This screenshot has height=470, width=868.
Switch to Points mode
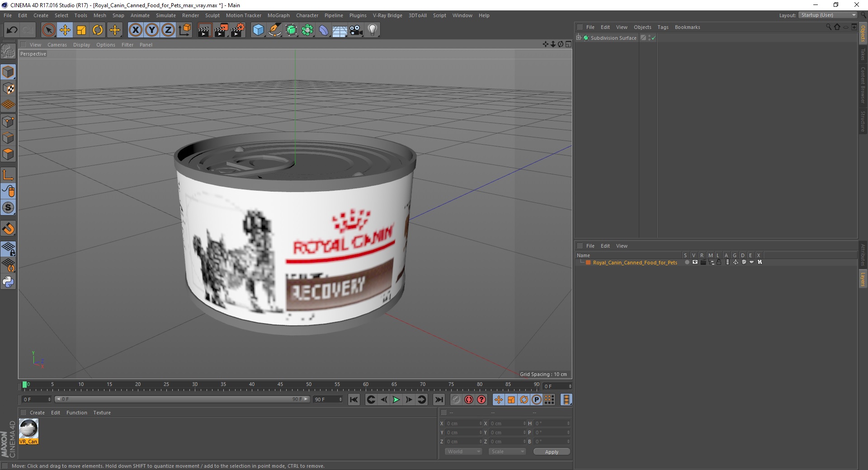(8, 122)
